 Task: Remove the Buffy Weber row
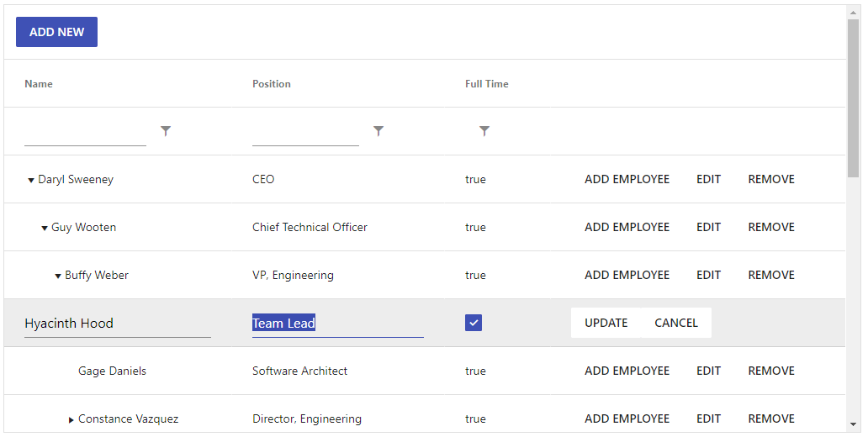click(771, 275)
